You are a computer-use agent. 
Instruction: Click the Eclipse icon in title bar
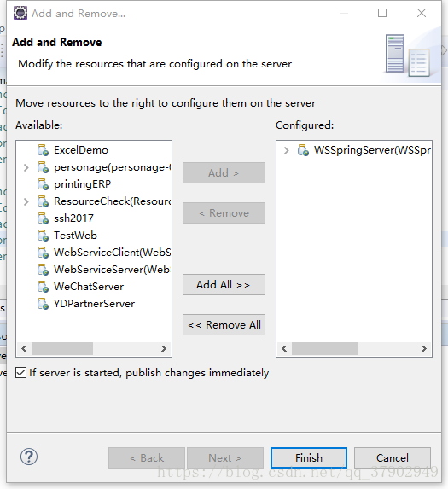(20, 13)
